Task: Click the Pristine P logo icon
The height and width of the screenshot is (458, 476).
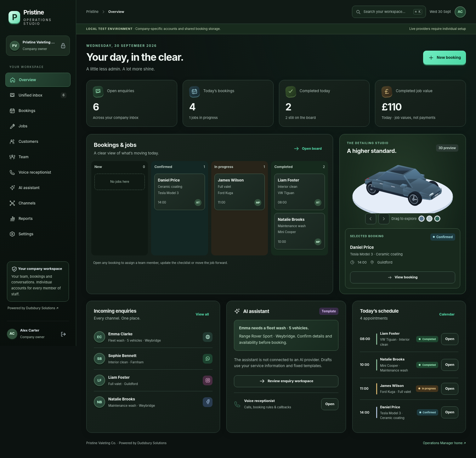Action: [x=14, y=17]
